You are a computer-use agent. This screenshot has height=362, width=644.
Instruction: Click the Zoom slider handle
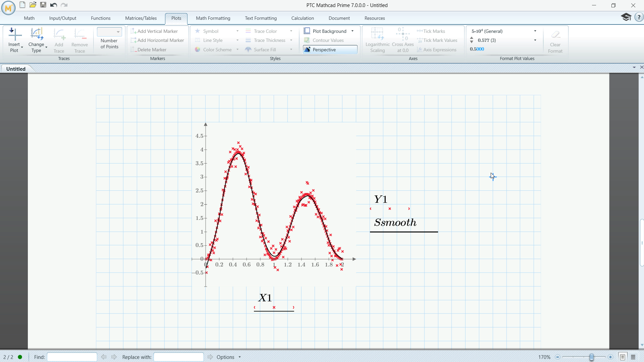point(591,357)
